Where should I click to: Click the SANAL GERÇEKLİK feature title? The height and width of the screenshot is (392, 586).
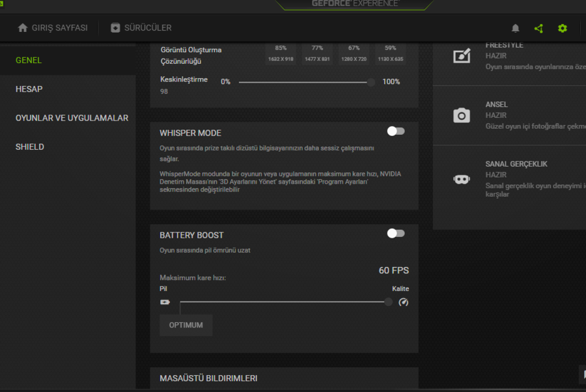pyautogui.click(x=516, y=163)
